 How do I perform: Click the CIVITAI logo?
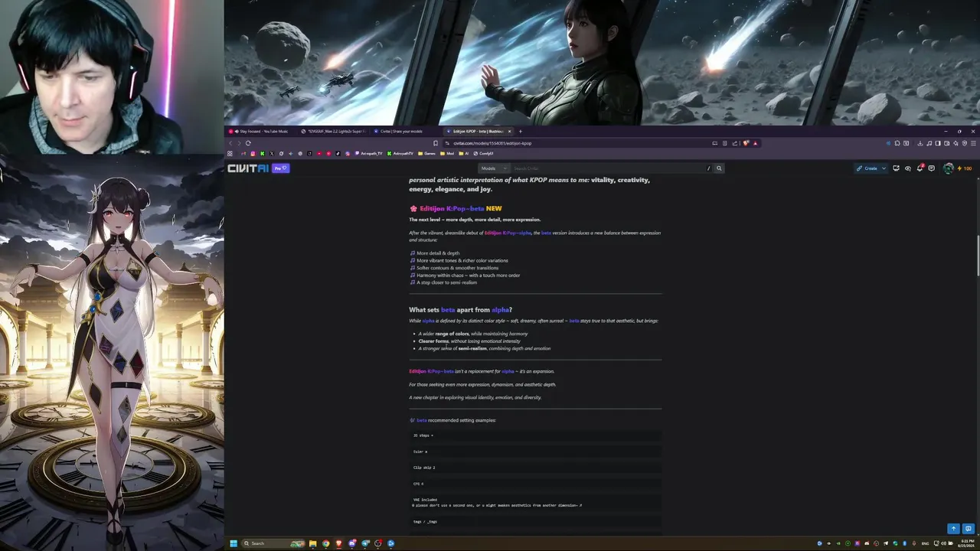pyautogui.click(x=248, y=168)
